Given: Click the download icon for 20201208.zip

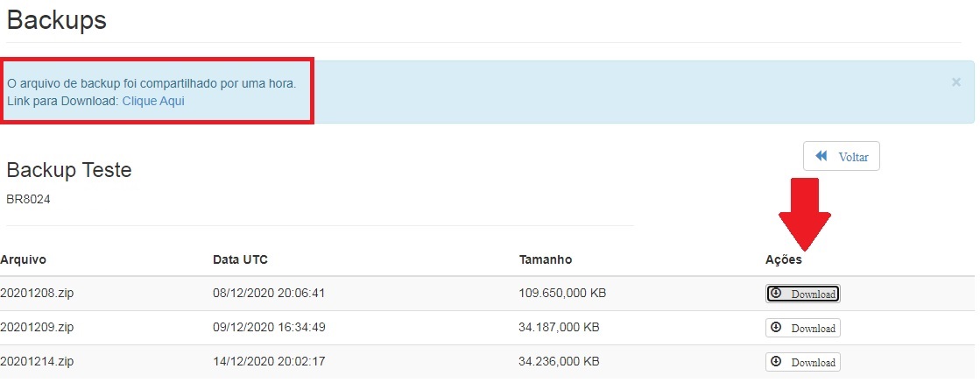Looking at the screenshot, I should pos(776,294).
